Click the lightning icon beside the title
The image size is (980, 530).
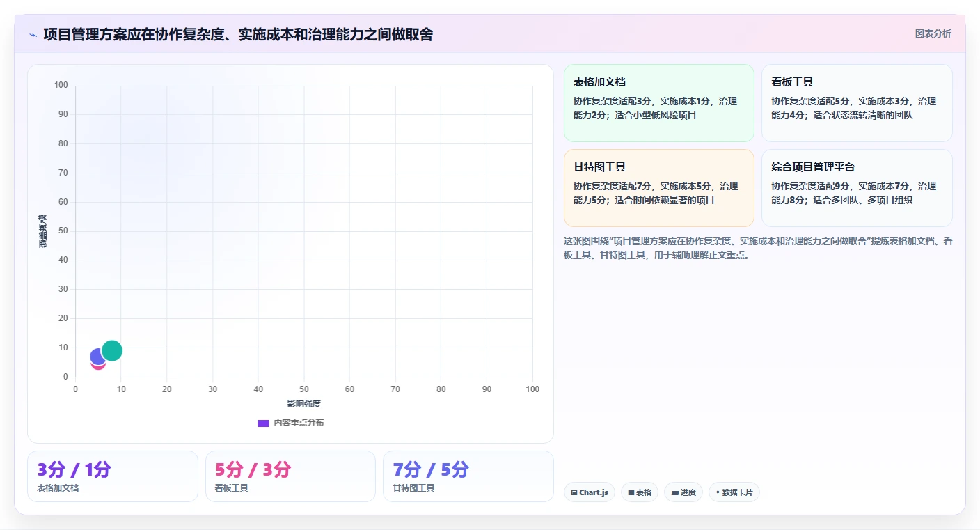(x=33, y=34)
